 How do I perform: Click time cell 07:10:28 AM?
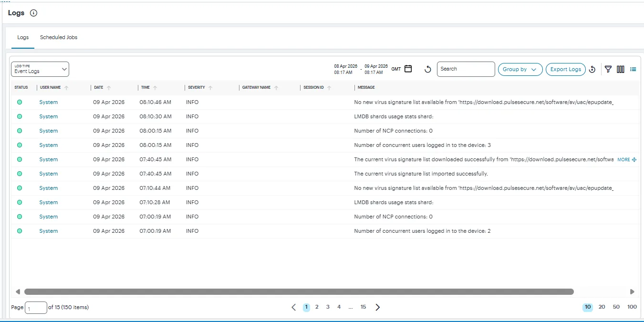coord(156,202)
